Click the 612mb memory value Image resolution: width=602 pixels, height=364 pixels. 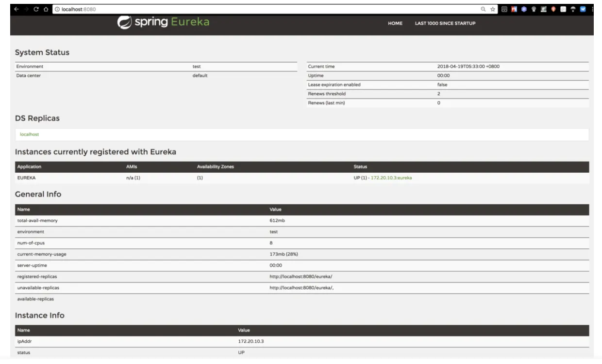[x=277, y=220]
